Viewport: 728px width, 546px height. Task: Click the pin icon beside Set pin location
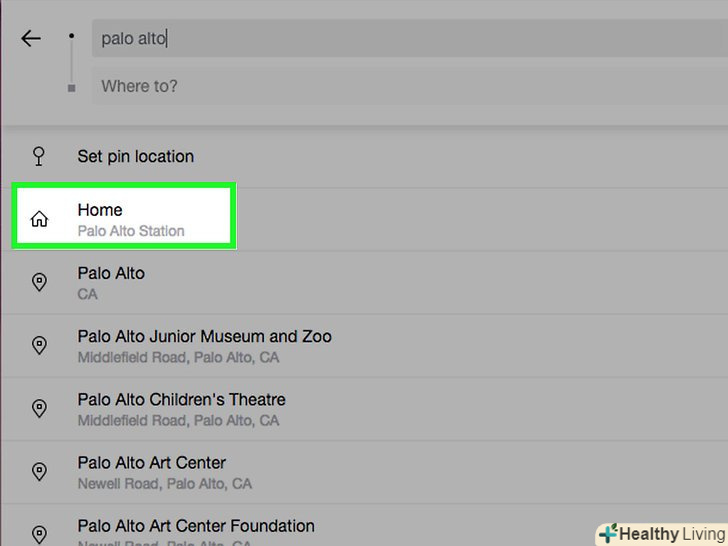pos(39,156)
